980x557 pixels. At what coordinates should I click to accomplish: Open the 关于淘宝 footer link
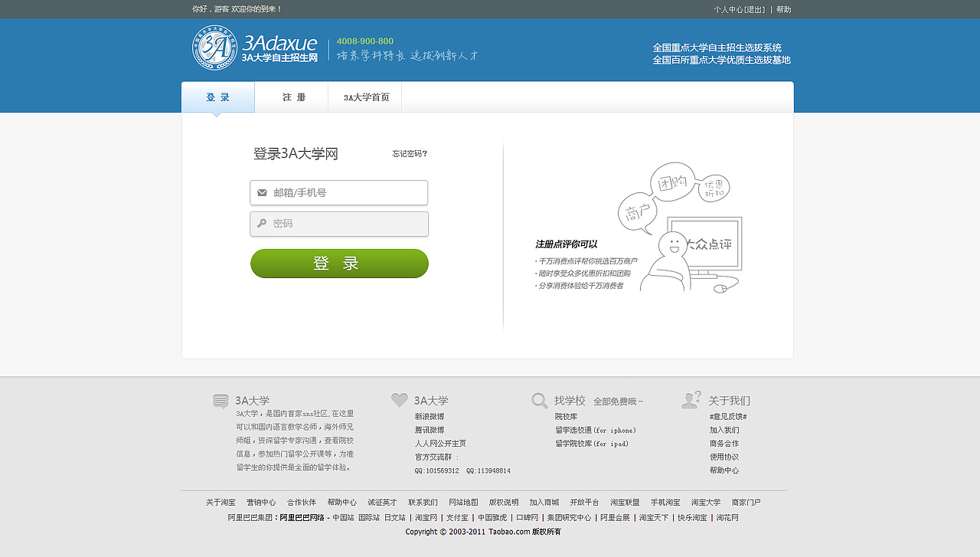pyautogui.click(x=220, y=503)
